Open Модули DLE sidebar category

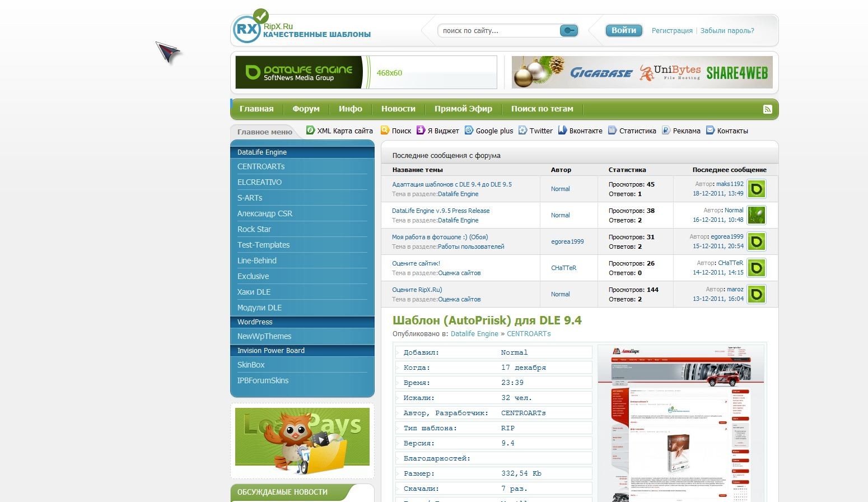259,308
